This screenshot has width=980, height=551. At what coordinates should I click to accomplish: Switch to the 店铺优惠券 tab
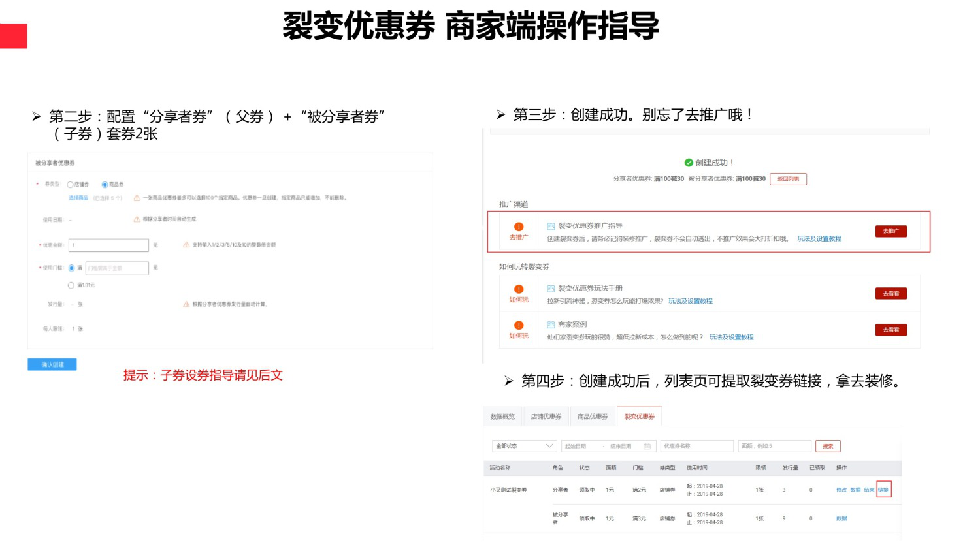point(546,417)
